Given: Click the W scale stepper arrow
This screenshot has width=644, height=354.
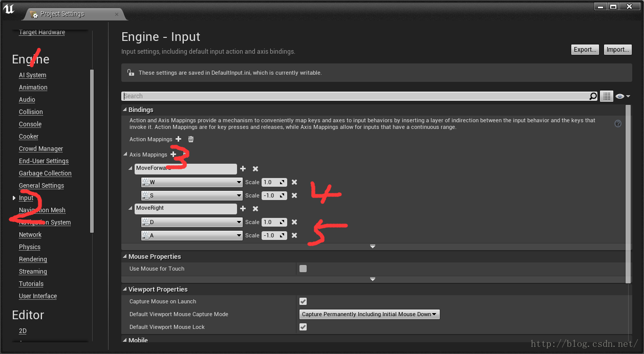Looking at the screenshot, I should coord(282,182).
